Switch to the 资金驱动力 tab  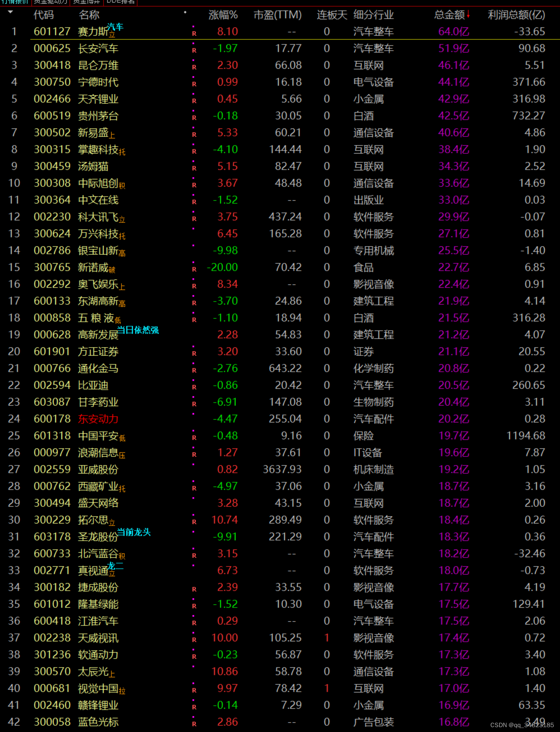pyautogui.click(x=50, y=2)
